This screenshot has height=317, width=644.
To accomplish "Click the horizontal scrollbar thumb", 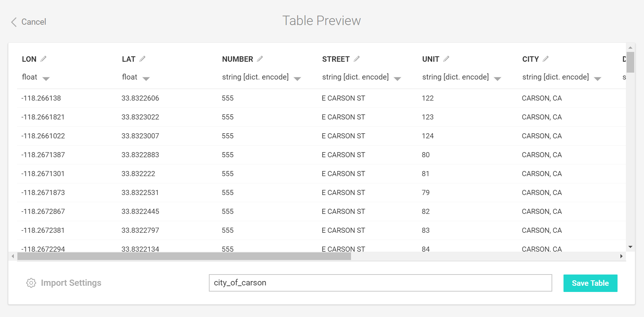I will 184,256.
